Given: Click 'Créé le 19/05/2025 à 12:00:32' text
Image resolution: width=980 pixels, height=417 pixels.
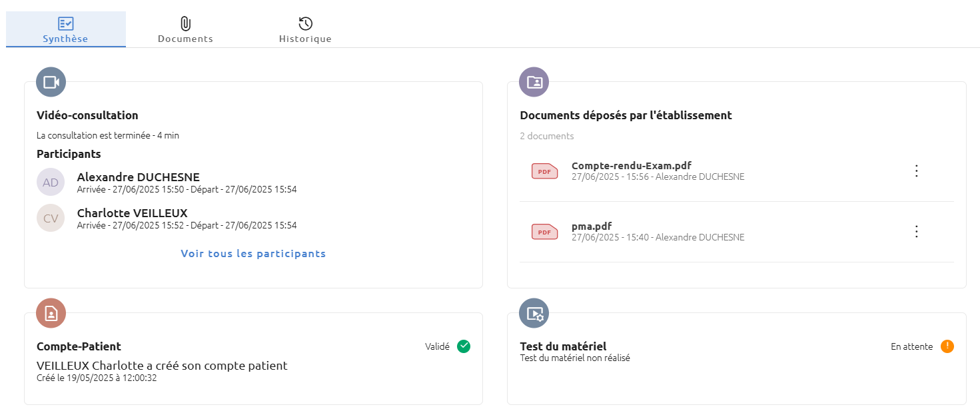Looking at the screenshot, I should tap(97, 378).
